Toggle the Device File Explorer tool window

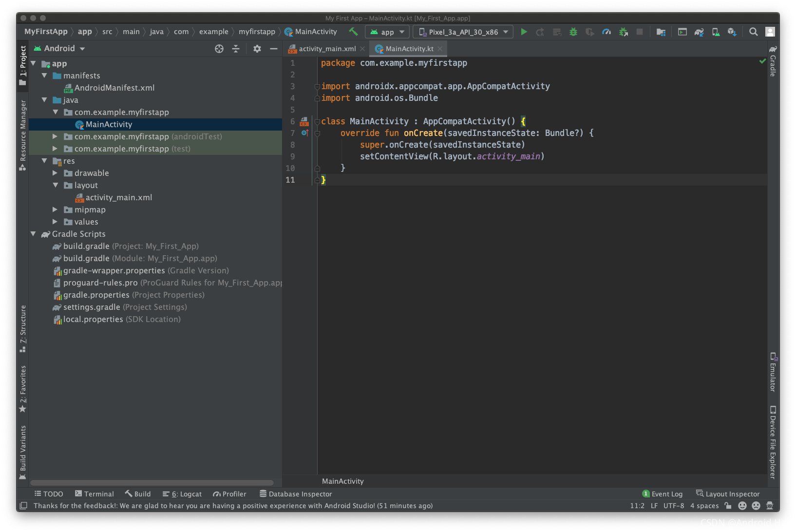pyautogui.click(x=773, y=442)
